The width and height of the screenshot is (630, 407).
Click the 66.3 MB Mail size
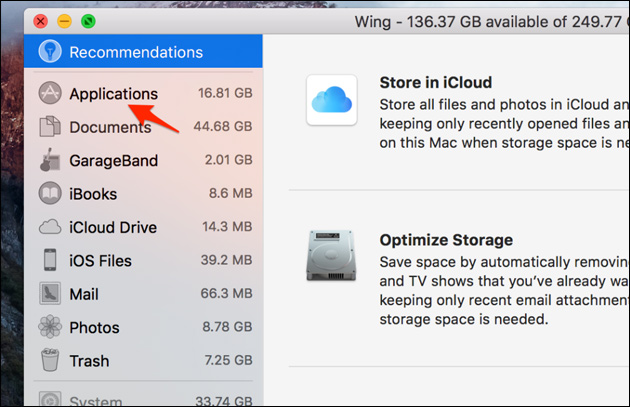click(x=227, y=293)
